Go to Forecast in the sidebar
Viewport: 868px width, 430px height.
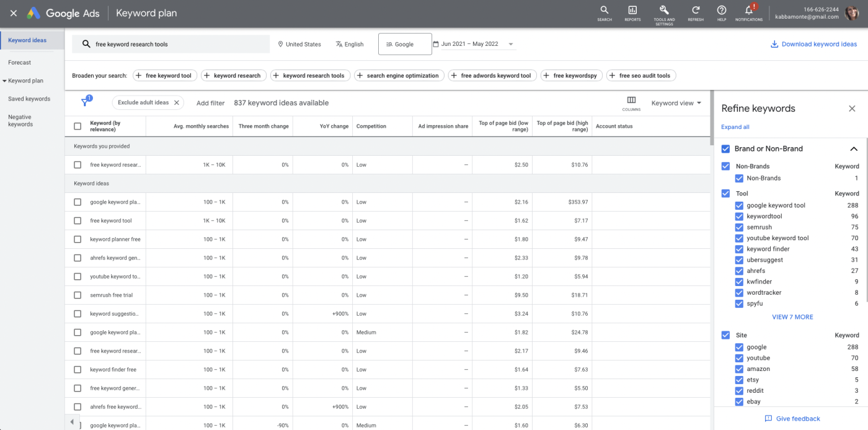pyautogui.click(x=20, y=63)
